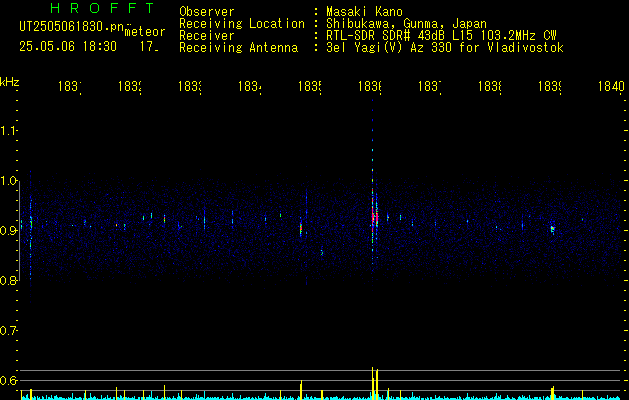Click the green HROFFT title text
This screenshot has height=400, width=629.
[102, 8]
